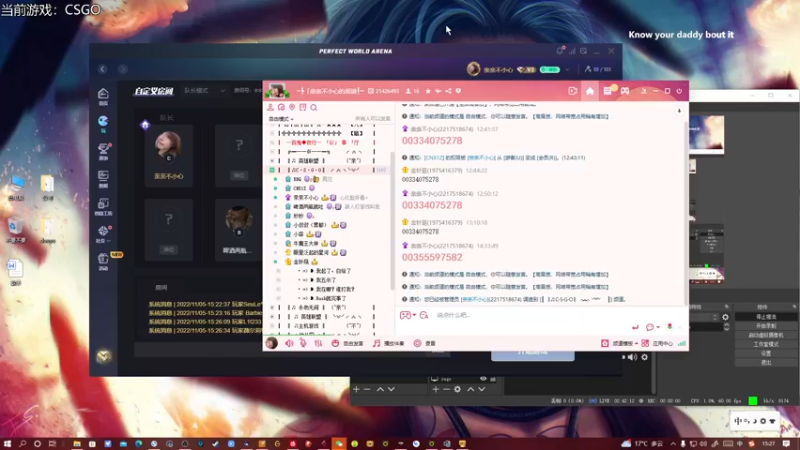
Task: Open Windows Start menu
Action: pyautogui.click(x=7, y=444)
